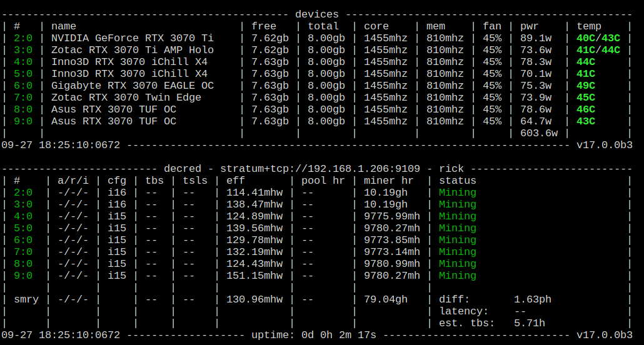Select the 'free' column header
Image resolution: width=644 pixels, height=345 pixels.
264,26
